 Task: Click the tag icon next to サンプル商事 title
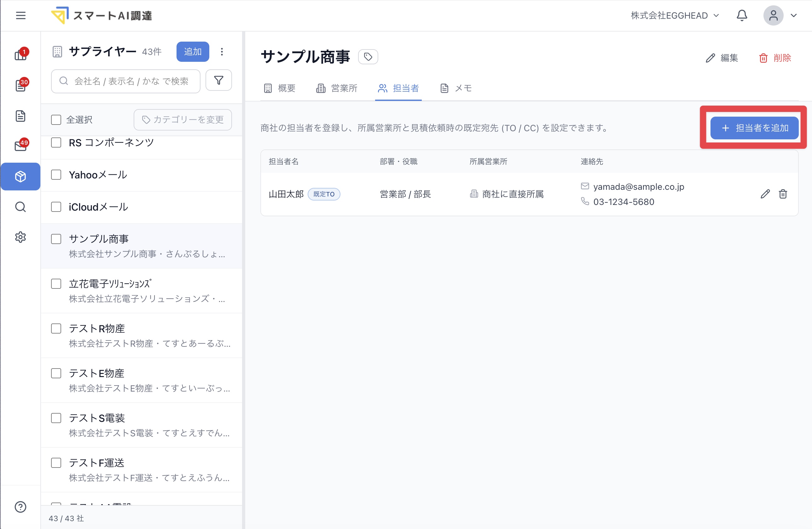point(368,57)
